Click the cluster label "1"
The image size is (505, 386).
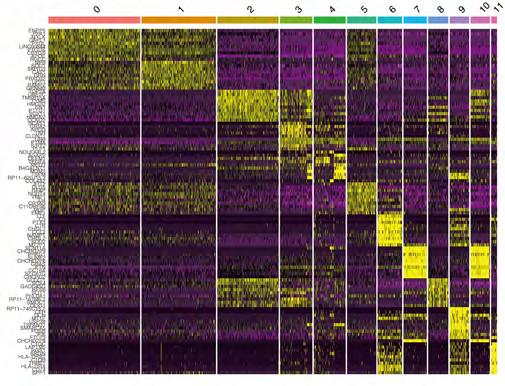pos(181,9)
